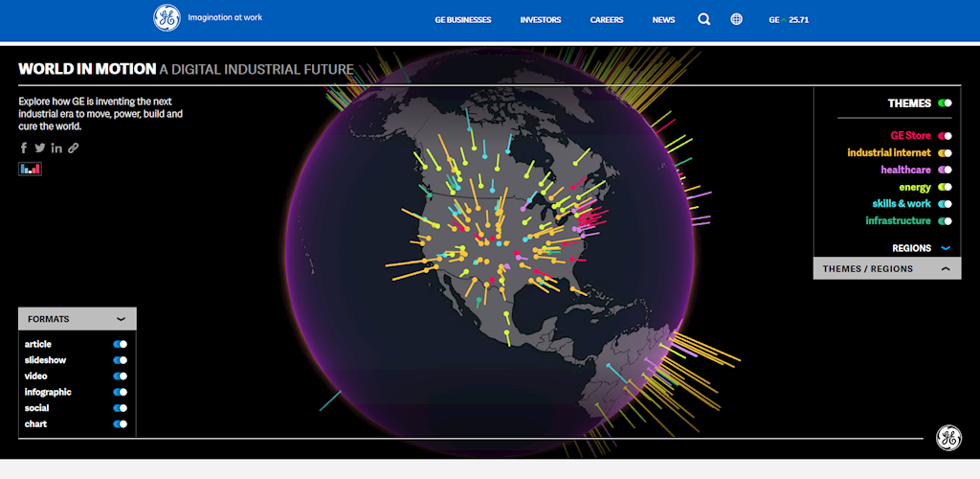Viewport: 980px width, 479px height.
Task: Disable the industrial internet theme
Action: 945,152
